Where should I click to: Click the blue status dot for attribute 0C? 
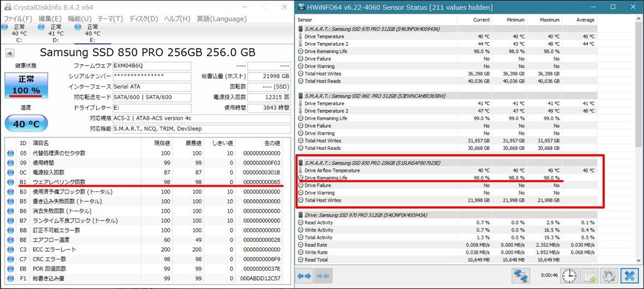click(x=11, y=173)
